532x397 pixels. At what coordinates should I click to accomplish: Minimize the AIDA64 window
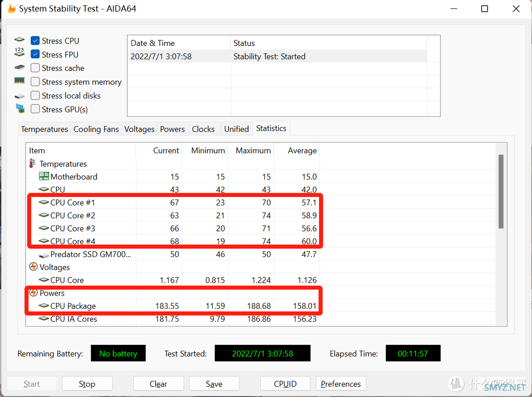coord(454,9)
